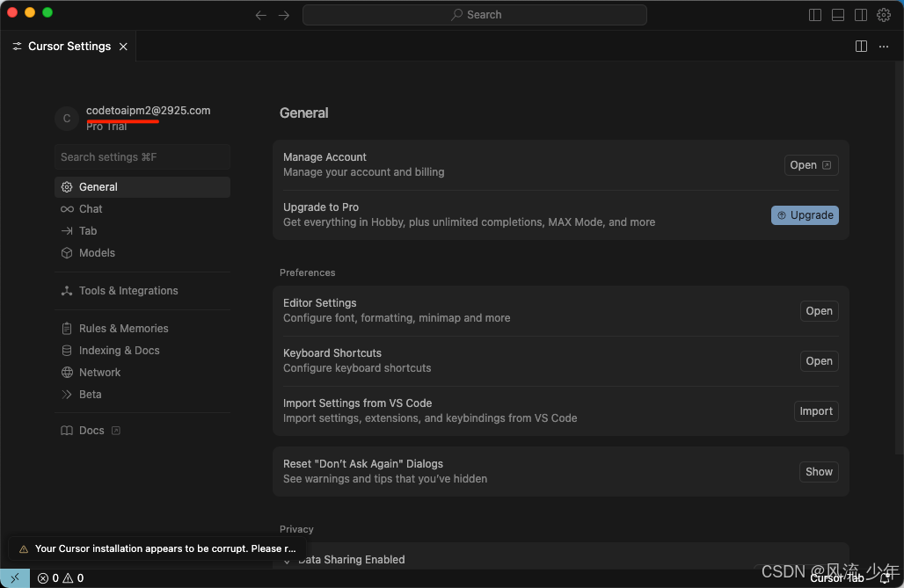Toggle the bottom panel layout icon
This screenshot has width=904, height=588.
click(838, 15)
